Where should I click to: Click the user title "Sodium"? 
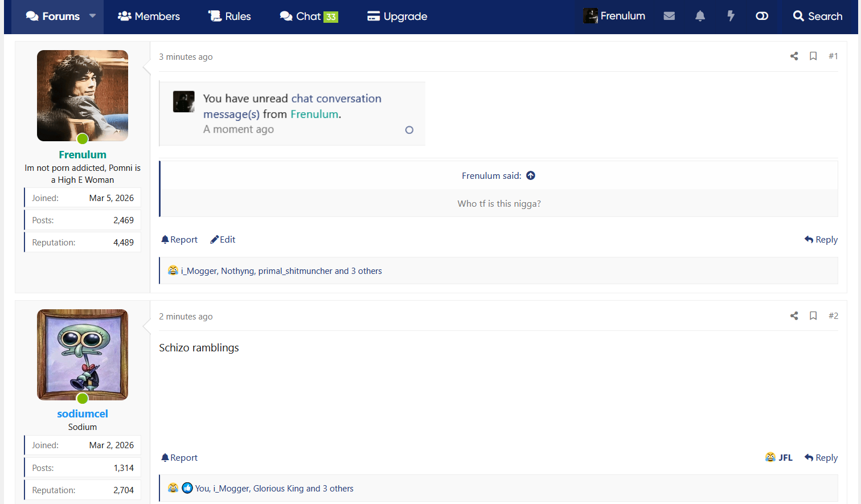83,427
